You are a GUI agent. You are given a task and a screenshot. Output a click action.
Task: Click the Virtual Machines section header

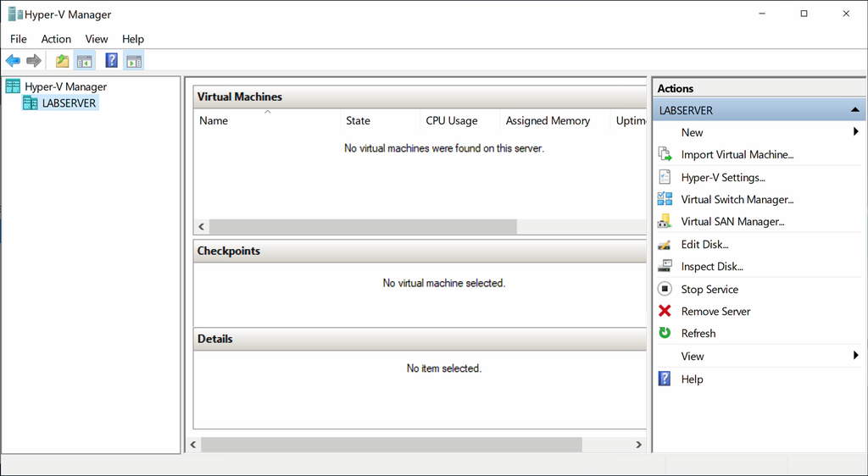[420, 97]
